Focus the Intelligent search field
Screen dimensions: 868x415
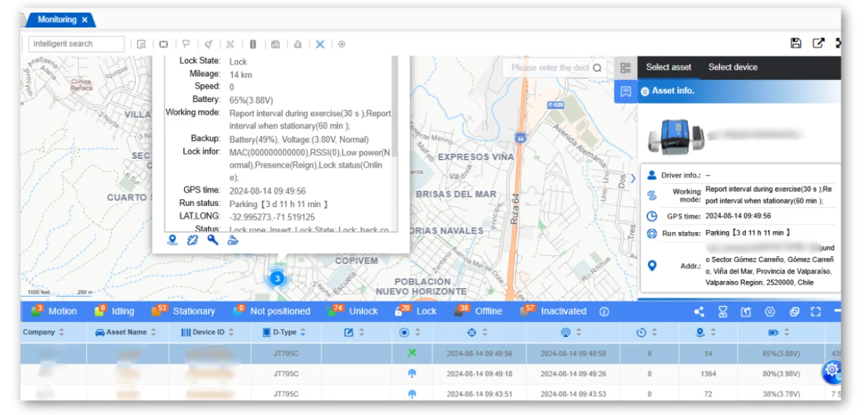[77, 44]
